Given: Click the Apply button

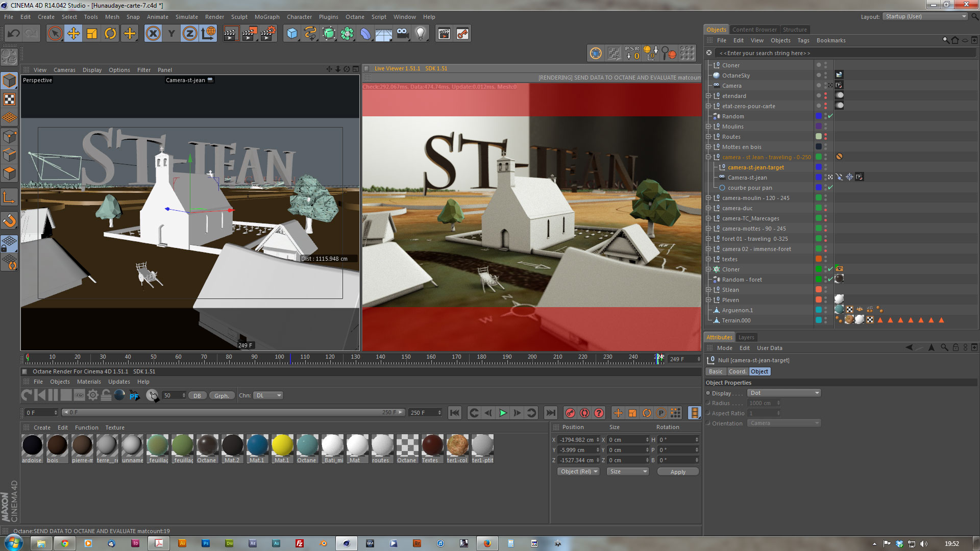Looking at the screenshot, I should (x=678, y=472).
